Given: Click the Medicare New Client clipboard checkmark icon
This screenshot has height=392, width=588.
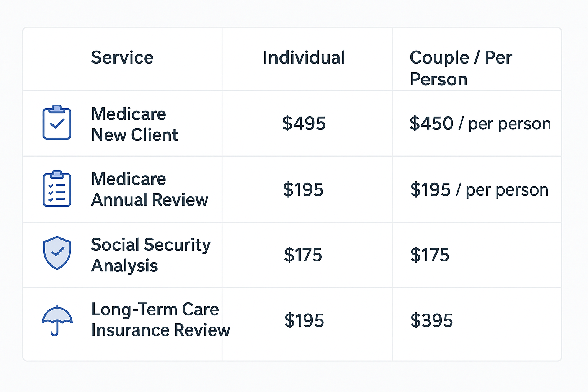Looking at the screenshot, I should 57,122.
